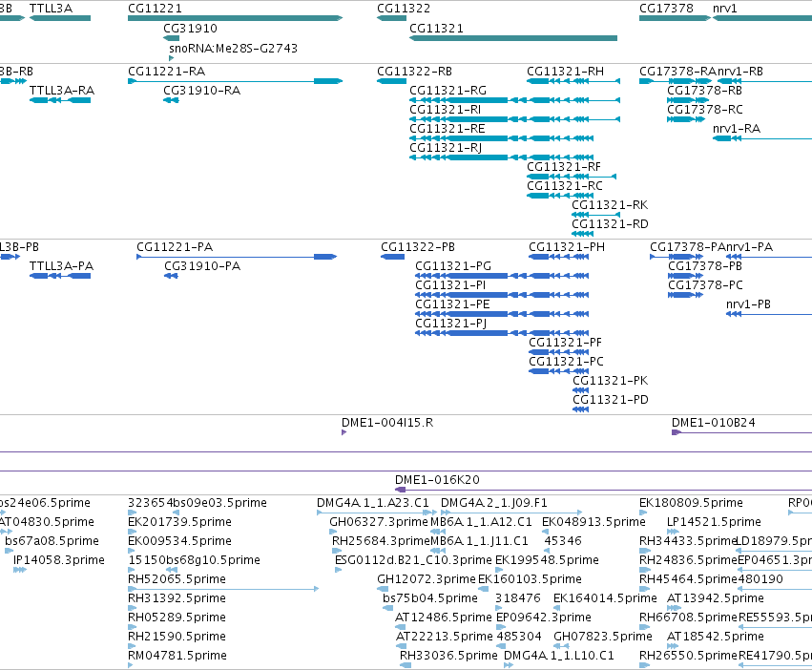812x670 pixels.
Task: Select the CG11321 gene bar label
Action: [x=436, y=29]
